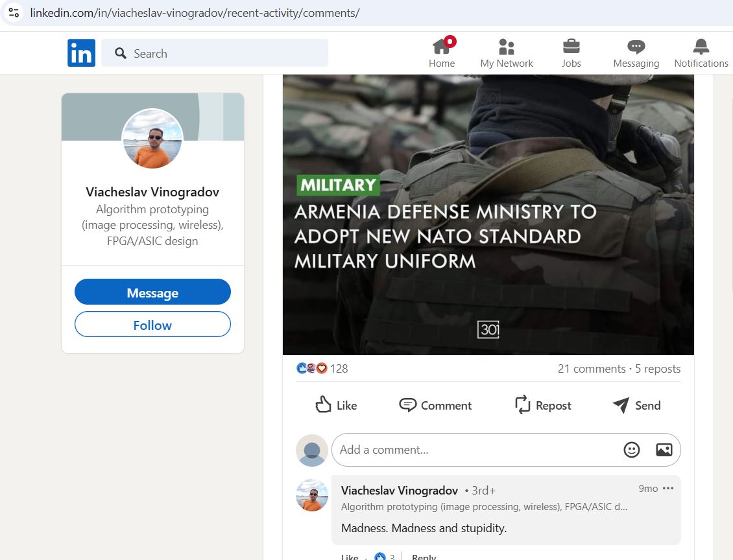The width and height of the screenshot is (733, 560).
Task: Message Viacheslav Vinogradov
Action: pyautogui.click(x=152, y=292)
